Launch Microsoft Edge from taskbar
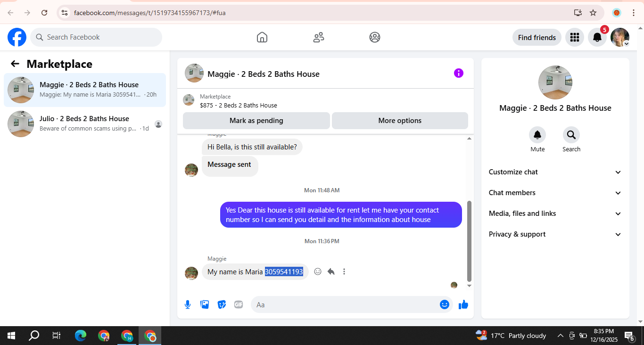The image size is (644, 345). click(81, 336)
